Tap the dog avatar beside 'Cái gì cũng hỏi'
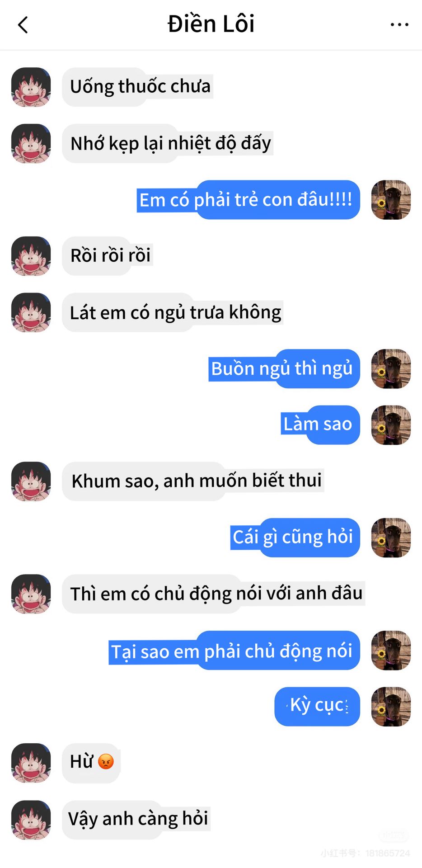Viewport: 422px width, 868px height. [x=391, y=538]
